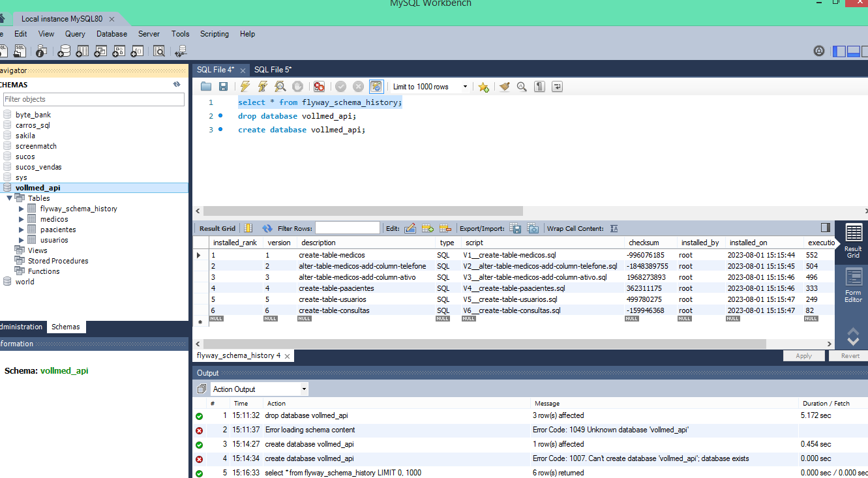Click the commit transaction checkmark icon

pos(340,86)
